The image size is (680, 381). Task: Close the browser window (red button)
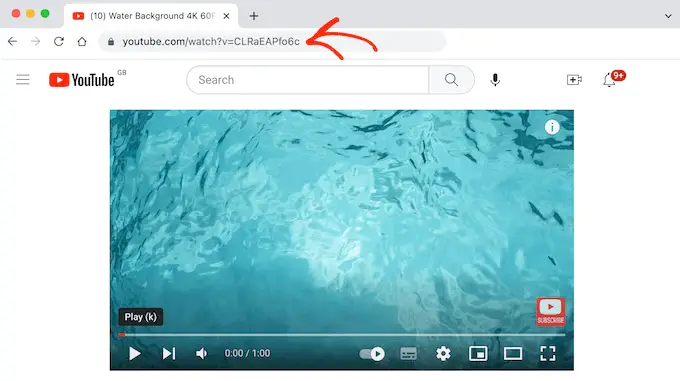coord(16,13)
